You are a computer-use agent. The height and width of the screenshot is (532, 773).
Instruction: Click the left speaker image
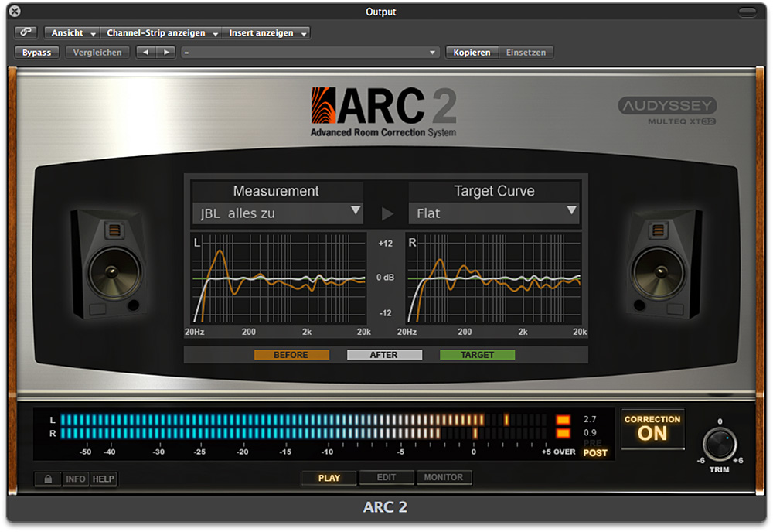[x=109, y=263]
